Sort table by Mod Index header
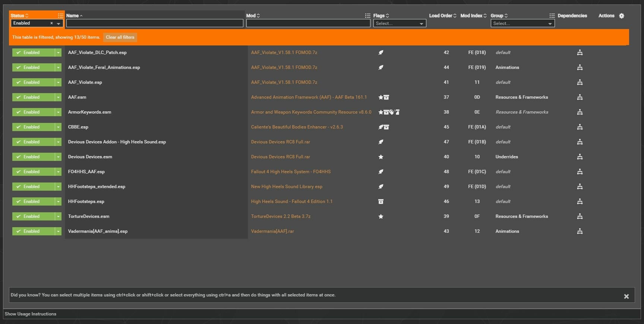Image resolution: width=644 pixels, height=324 pixels. (x=473, y=16)
